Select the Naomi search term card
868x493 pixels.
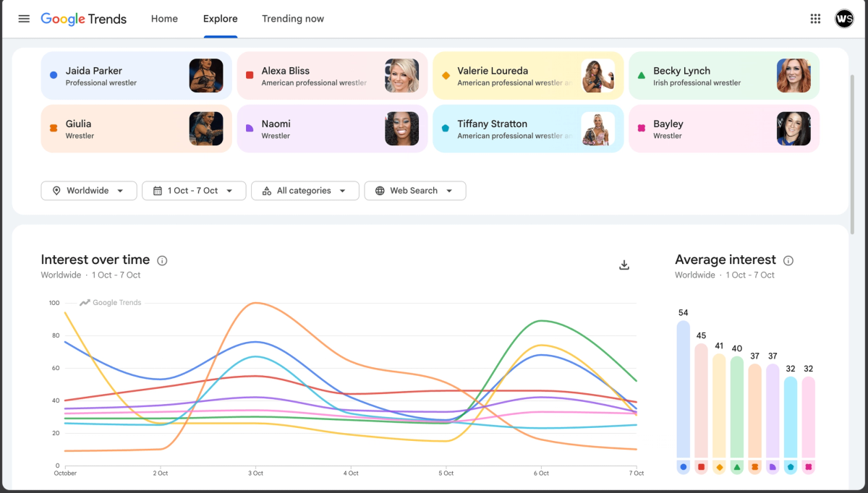[333, 129]
